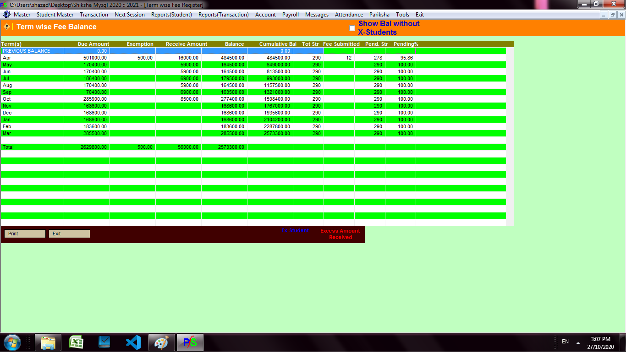Select the Total row label
This screenshot has width=626, height=364.
tap(8, 147)
